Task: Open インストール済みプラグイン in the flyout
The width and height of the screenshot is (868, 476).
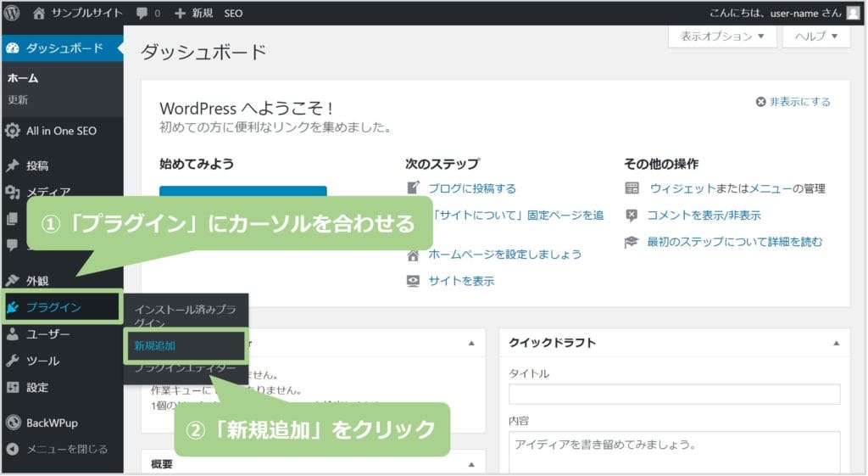Action: click(186, 316)
